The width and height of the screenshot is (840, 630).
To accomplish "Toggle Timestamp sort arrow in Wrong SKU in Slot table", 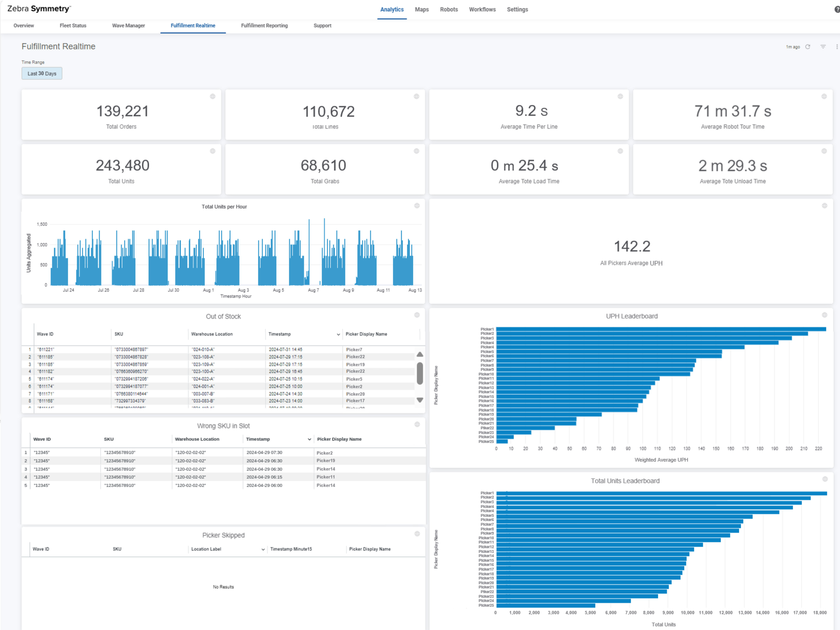I will pyautogui.click(x=309, y=439).
